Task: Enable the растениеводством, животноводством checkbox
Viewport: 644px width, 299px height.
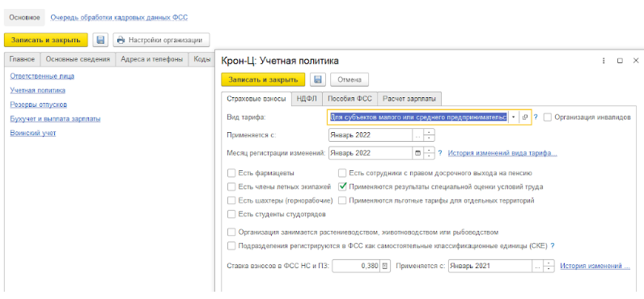Action: (231, 232)
